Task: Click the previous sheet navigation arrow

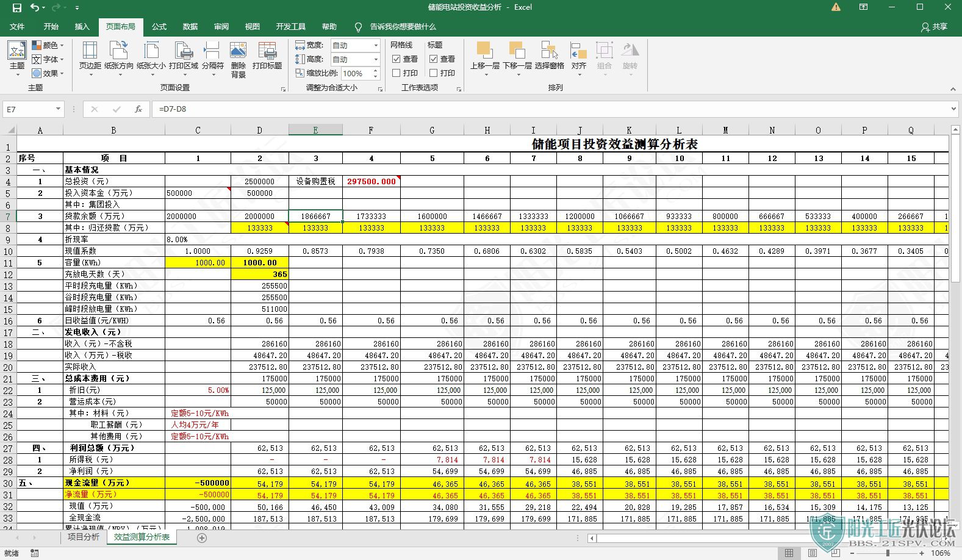Action: 16,538
